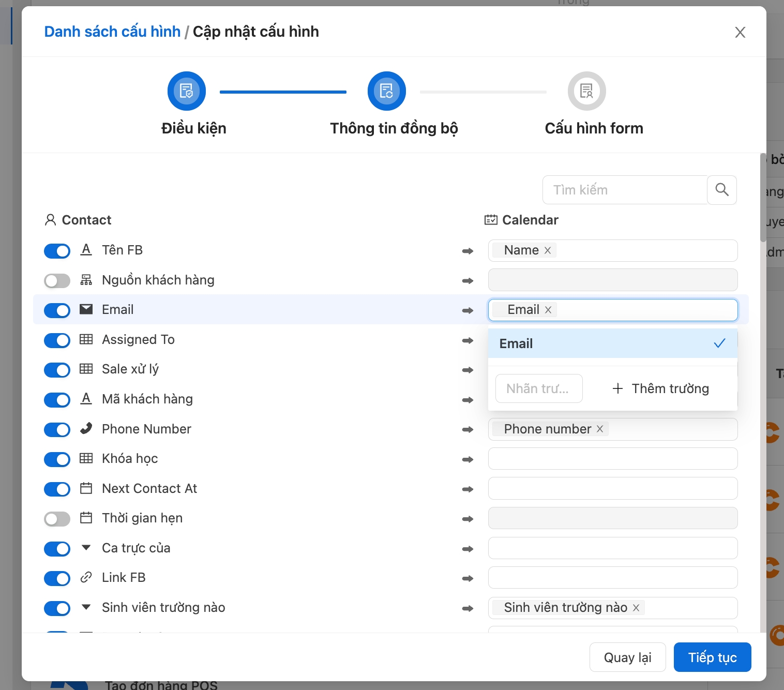Expand the Link FB mapping dropdown
The width and height of the screenshot is (784, 690).
(x=612, y=578)
